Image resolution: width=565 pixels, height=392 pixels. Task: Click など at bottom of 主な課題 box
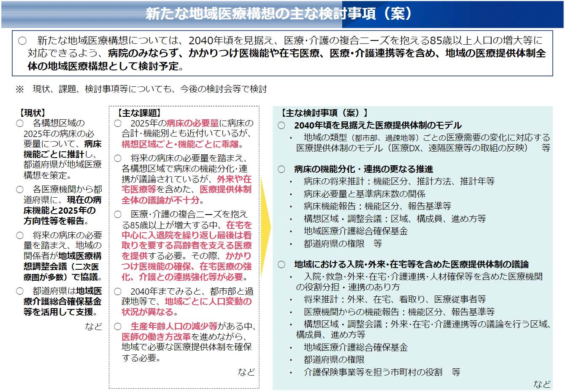coord(246,372)
